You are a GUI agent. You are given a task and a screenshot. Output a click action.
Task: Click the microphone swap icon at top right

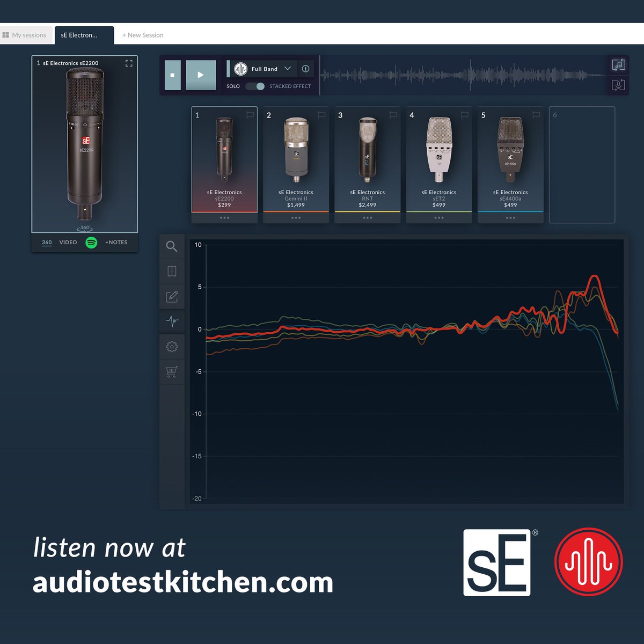click(618, 85)
